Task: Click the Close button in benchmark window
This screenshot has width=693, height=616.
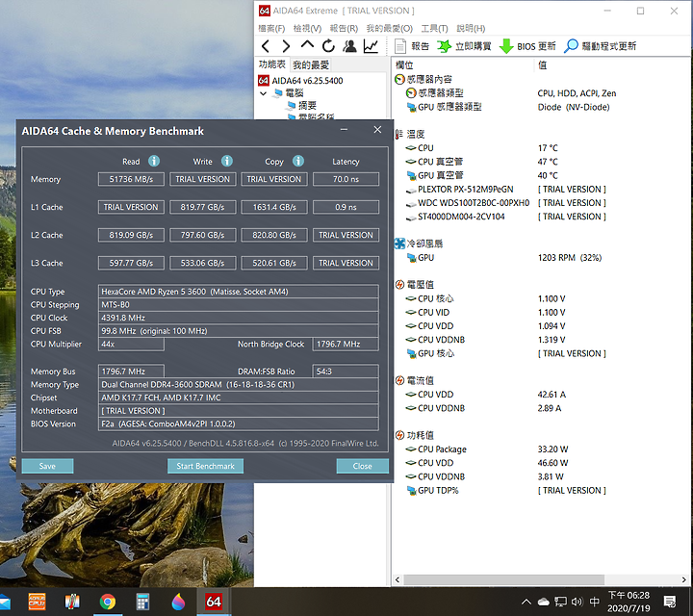Action: [x=363, y=466]
